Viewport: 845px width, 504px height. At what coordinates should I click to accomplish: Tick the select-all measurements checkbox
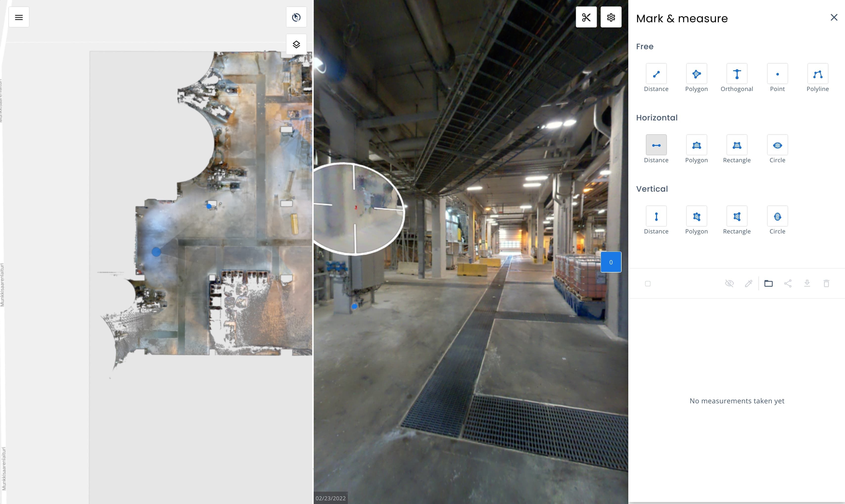pyautogui.click(x=648, y=284)
